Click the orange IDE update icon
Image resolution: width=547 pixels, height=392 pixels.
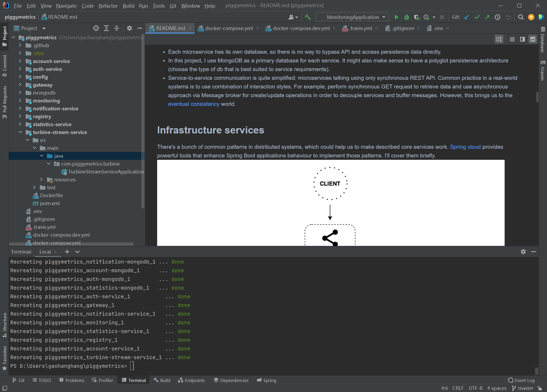531,17
